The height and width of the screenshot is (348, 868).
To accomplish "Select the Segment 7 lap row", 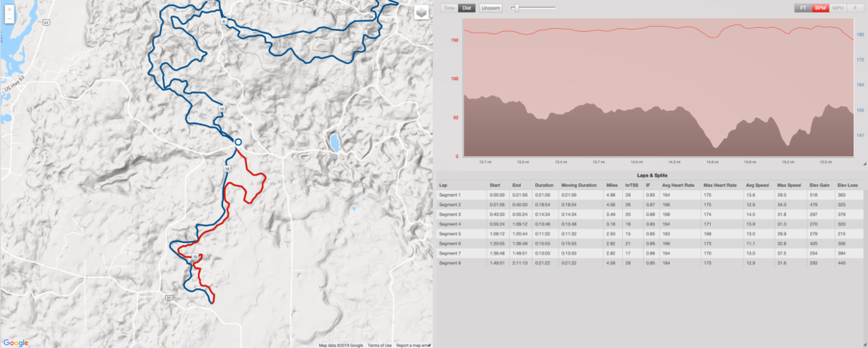I will (650, 253).
